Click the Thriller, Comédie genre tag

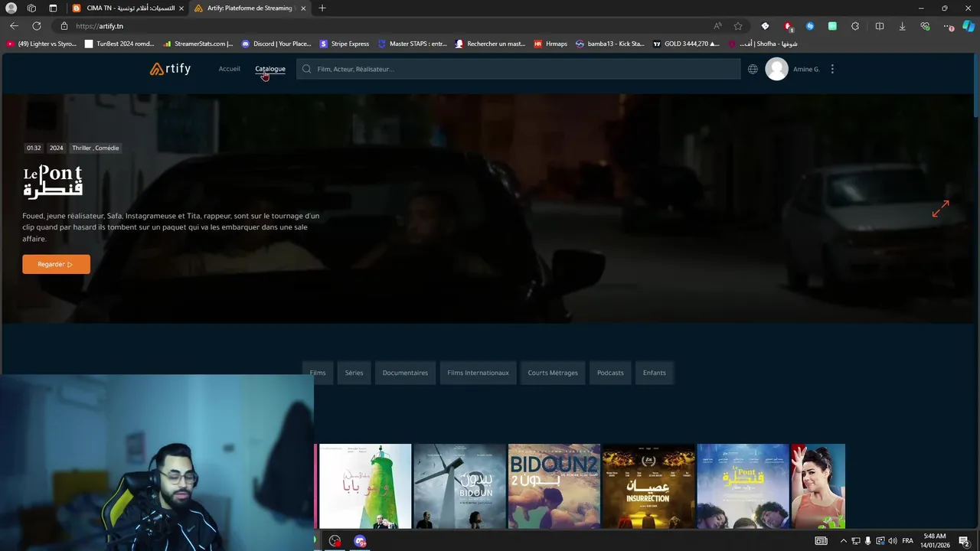(96, 148)
